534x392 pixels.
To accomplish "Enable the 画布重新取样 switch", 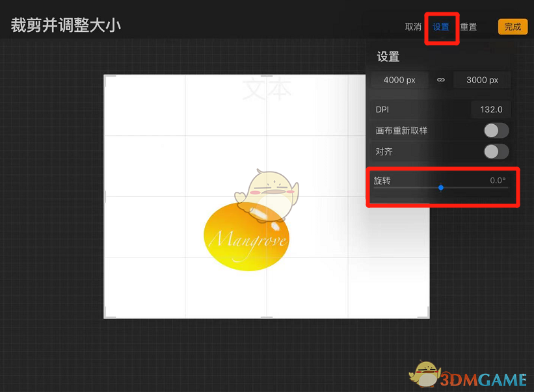I will click(496, 131).
